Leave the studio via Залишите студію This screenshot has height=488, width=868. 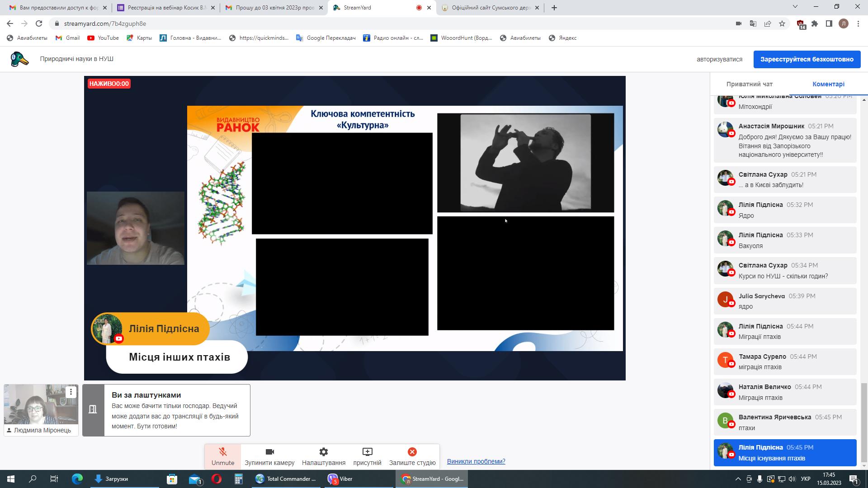[x=412, y=456]
